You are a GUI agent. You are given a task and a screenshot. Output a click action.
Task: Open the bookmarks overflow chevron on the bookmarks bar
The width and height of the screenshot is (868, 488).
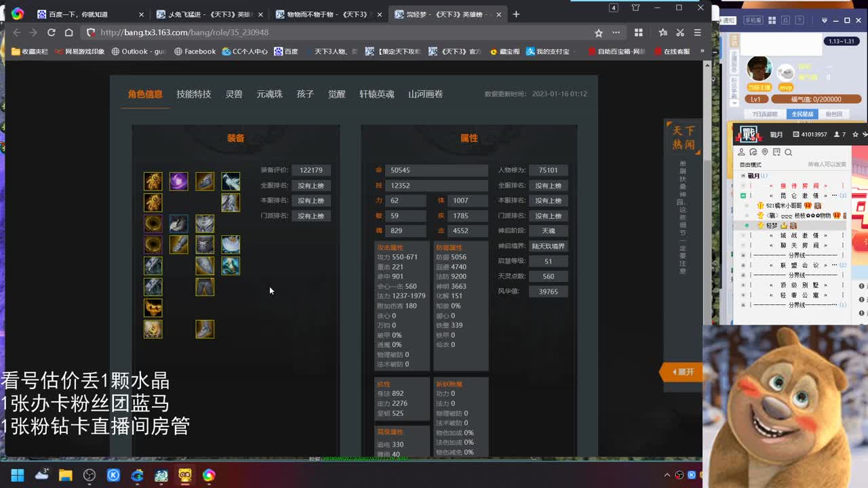coord(702,51)
